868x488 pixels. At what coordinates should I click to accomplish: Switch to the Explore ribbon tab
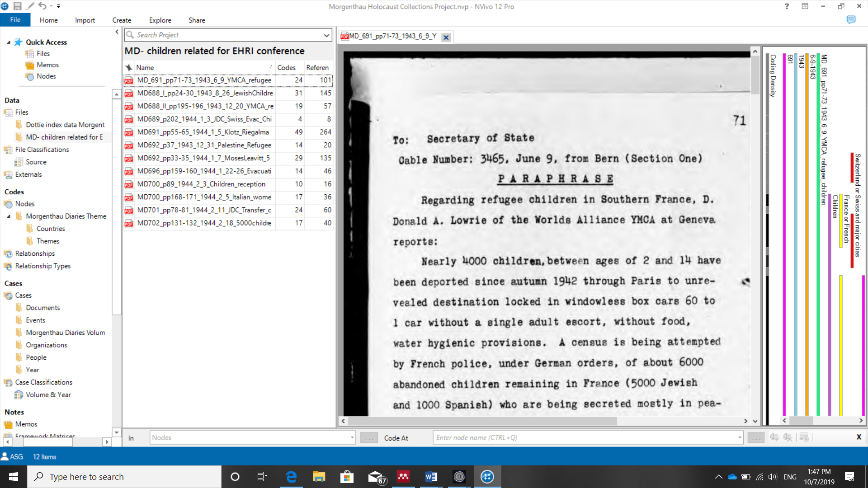pyautogui.click(x=160, y=20)
